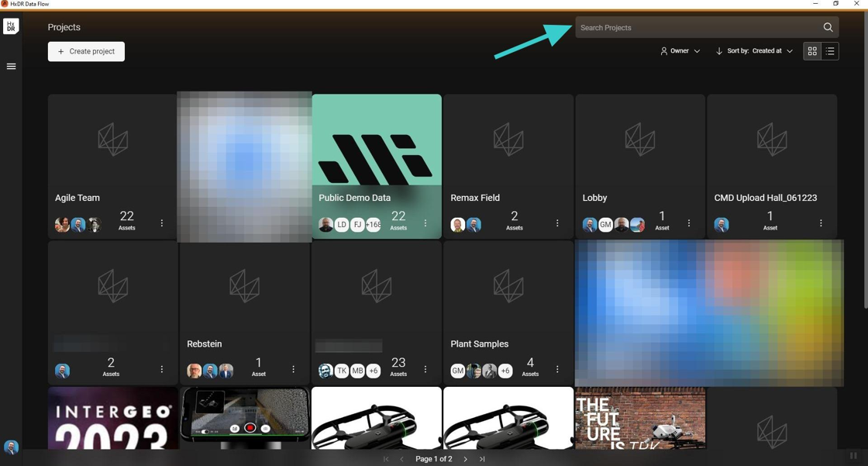Click the Search Projects input field
The width and height of the screenshot is (868, 466).
(698, 27)
